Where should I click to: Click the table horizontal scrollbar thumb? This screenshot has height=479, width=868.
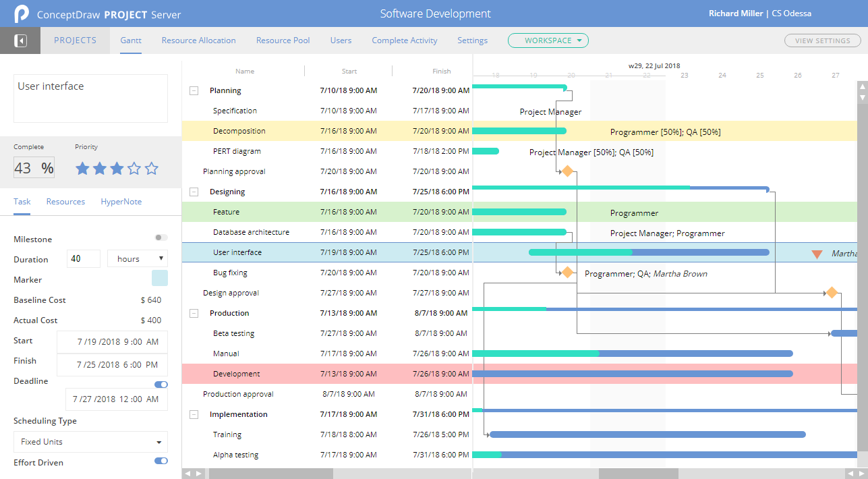(271, 474)
